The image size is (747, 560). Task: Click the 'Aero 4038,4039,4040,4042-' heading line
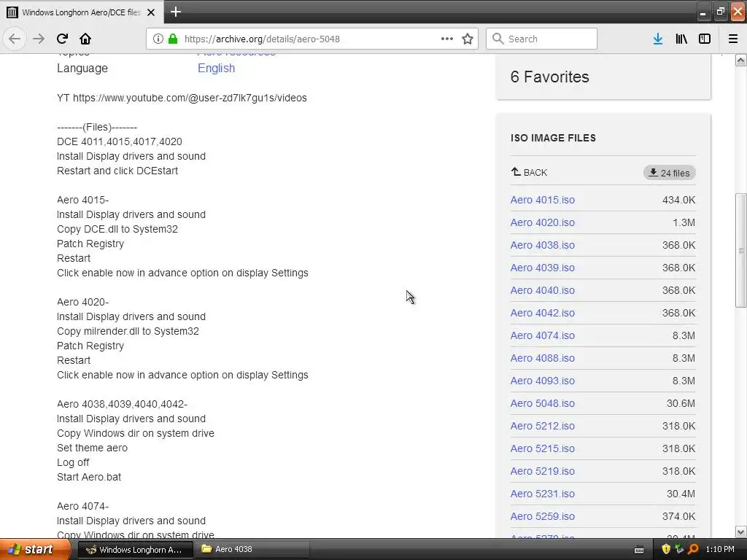point(122,404)
